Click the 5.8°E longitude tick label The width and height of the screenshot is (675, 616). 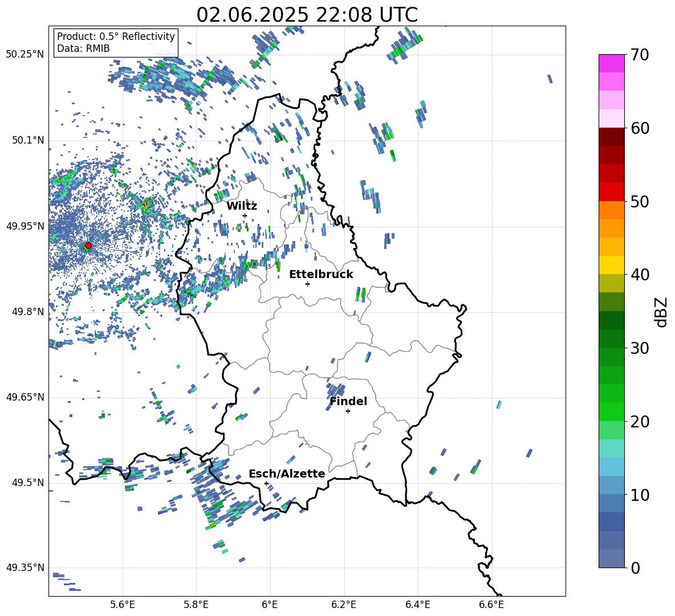point(196,605)
